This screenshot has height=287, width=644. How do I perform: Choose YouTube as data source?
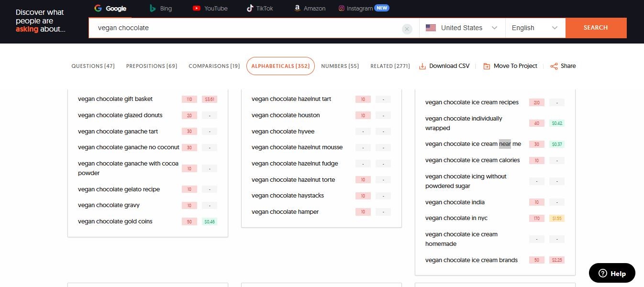210,9
